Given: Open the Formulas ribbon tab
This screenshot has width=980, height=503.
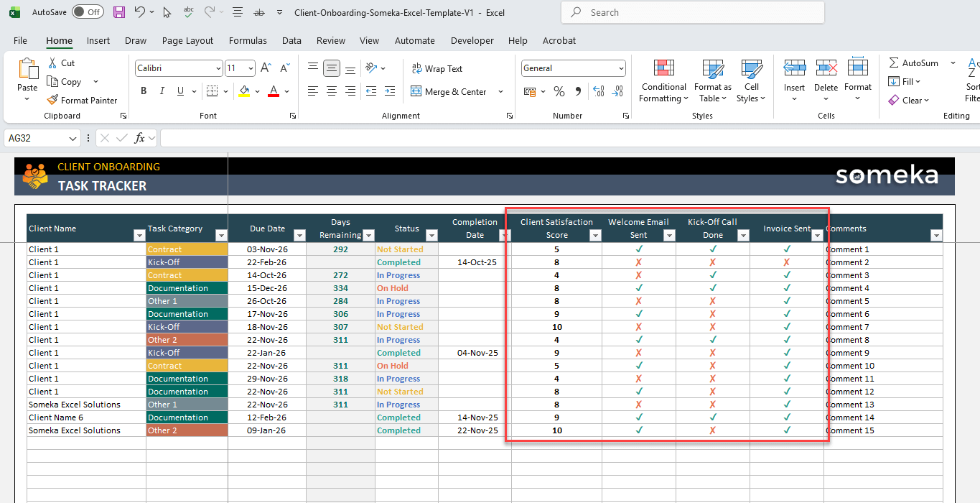Looking at the screenshot, I should (x=248, y=41).
